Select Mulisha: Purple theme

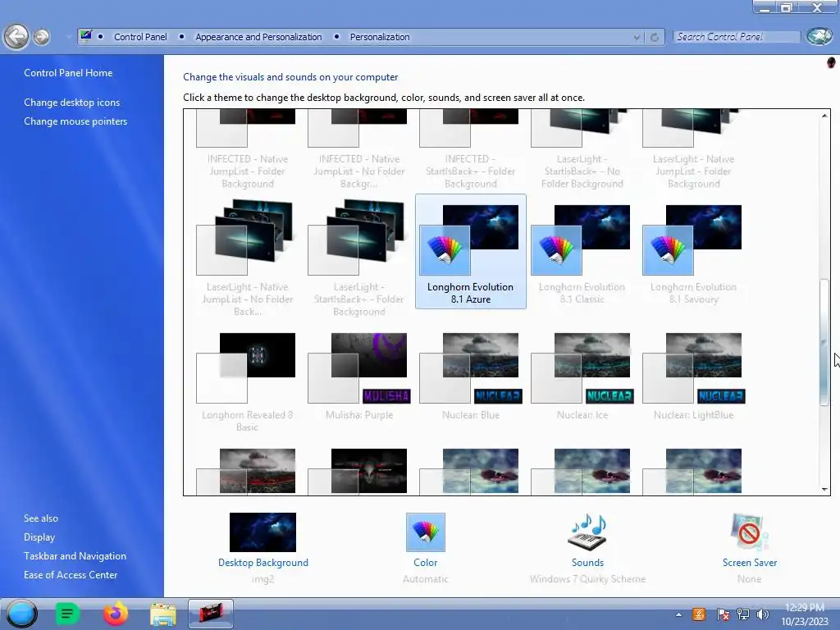click(359, 376)
